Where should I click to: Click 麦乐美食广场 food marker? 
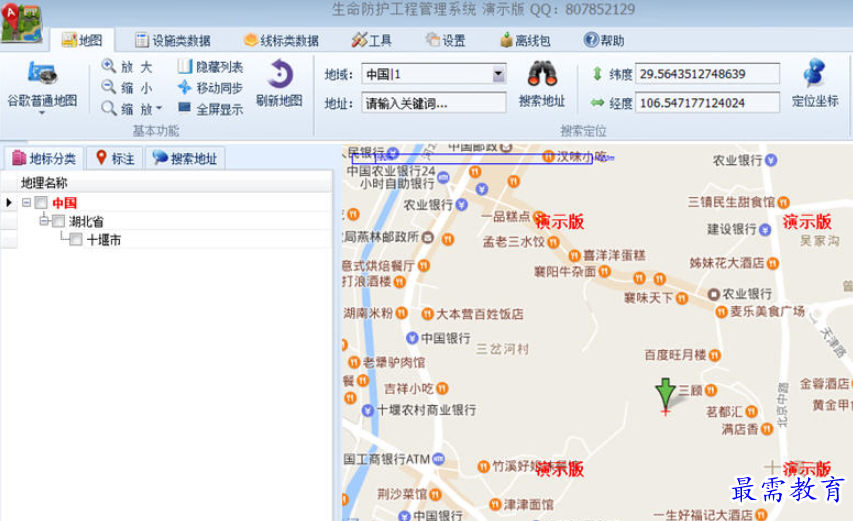coord(721,312)
